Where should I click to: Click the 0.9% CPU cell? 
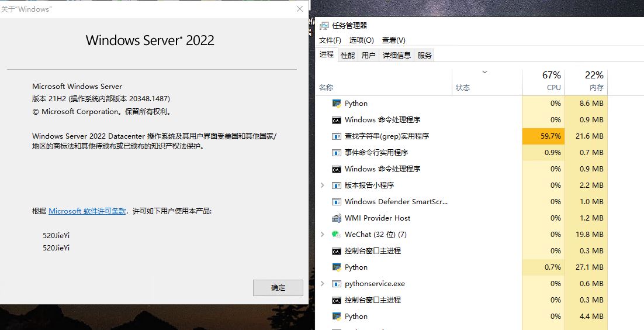tap(543, 153)
